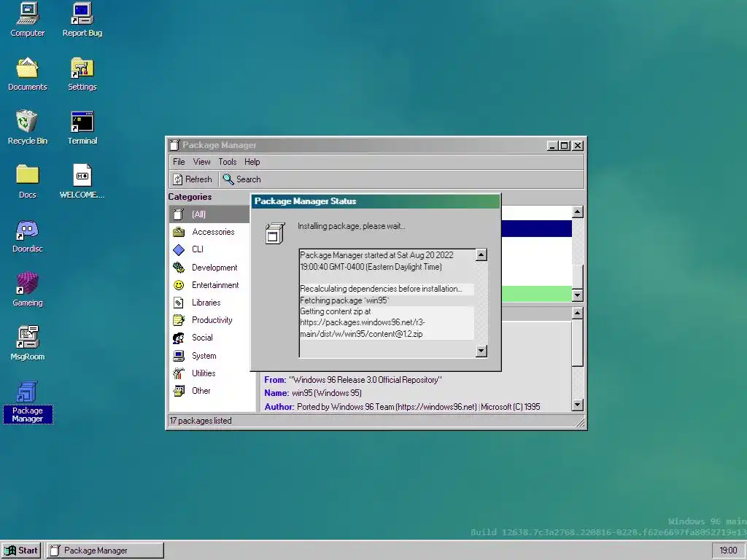Click the Package Manager taskbar button
The height and width of the screenshot is (560, 747).
[x=105, y=551]
